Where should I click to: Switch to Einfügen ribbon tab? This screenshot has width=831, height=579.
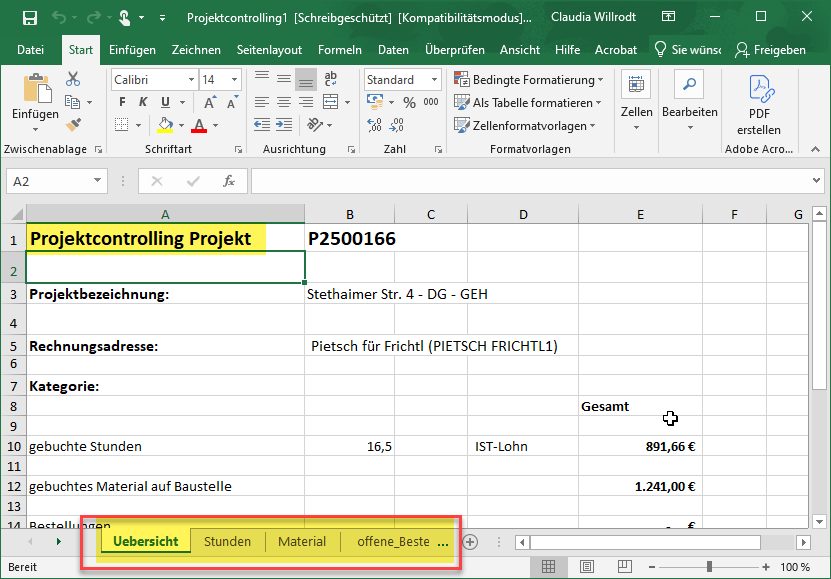[132, 50]
